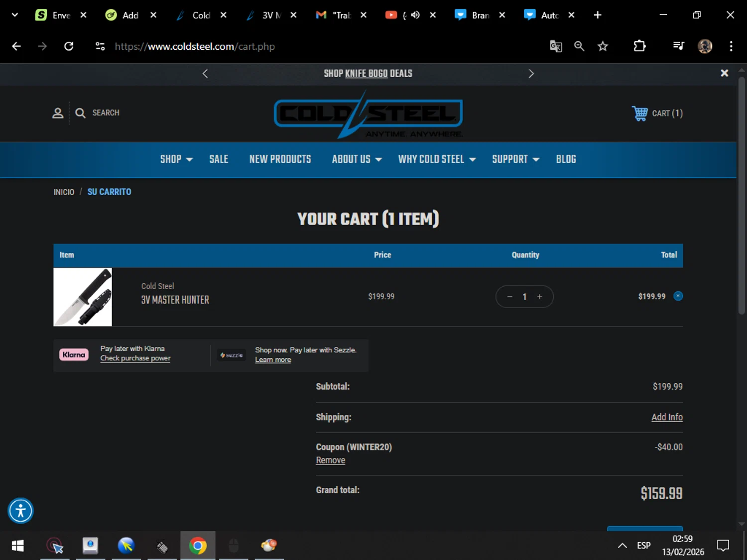Click Sezzle Learn more link
Image resolution: width=747 pixels, height=560 pixels.
[273, 360]
